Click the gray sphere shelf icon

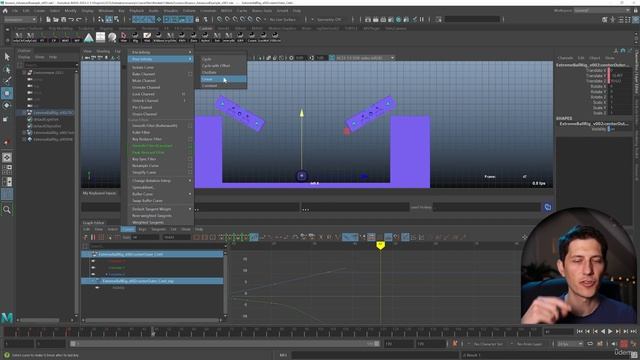point(112,38)
